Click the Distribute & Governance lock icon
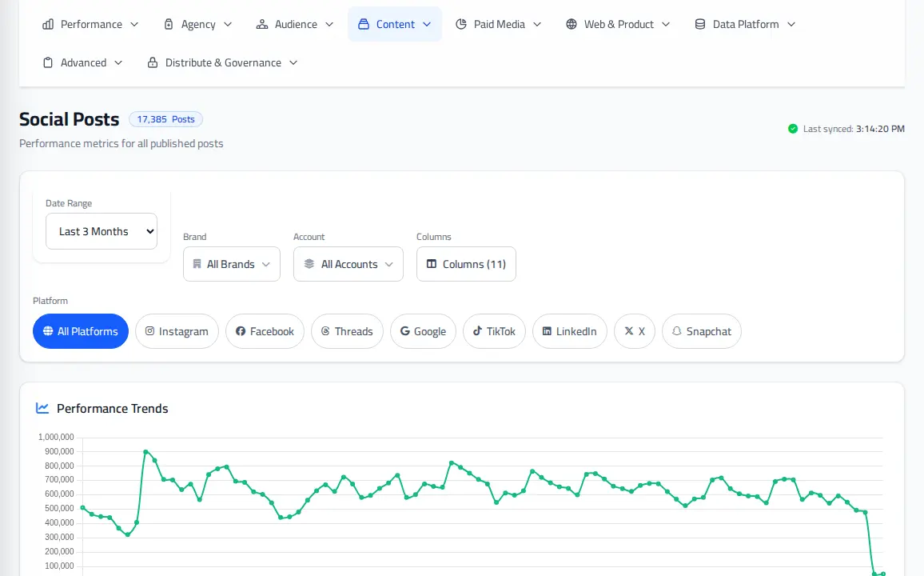 (x=152, y=62)
